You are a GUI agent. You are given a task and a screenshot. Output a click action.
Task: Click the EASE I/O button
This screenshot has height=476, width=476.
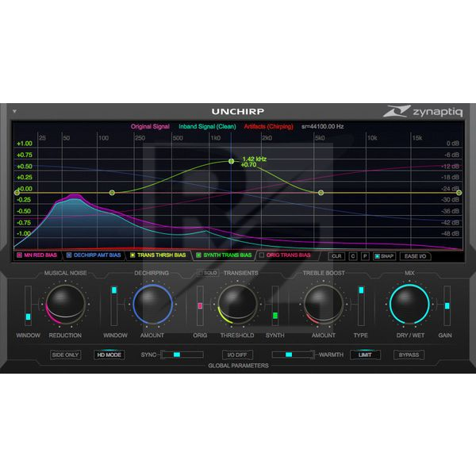point(415,256)
